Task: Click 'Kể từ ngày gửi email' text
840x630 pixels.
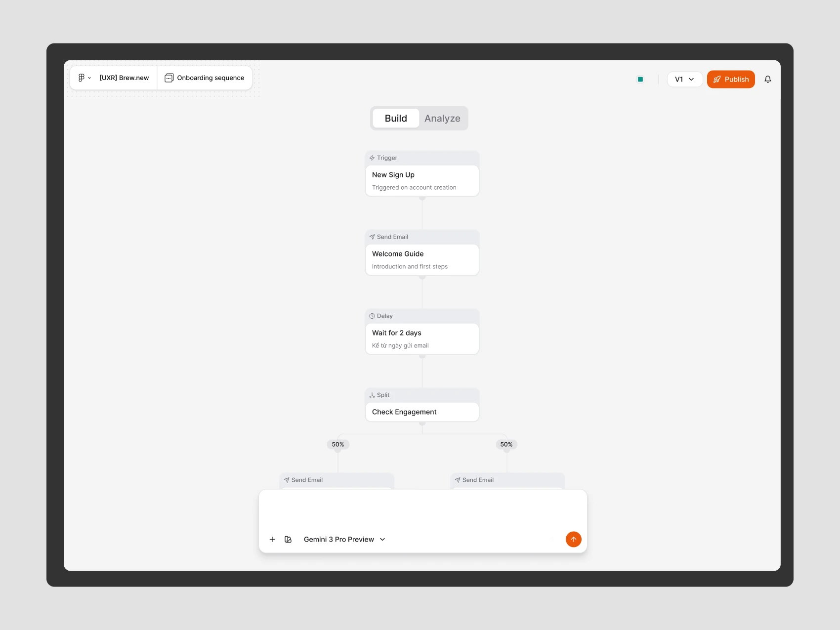Action: pos(400,345)
